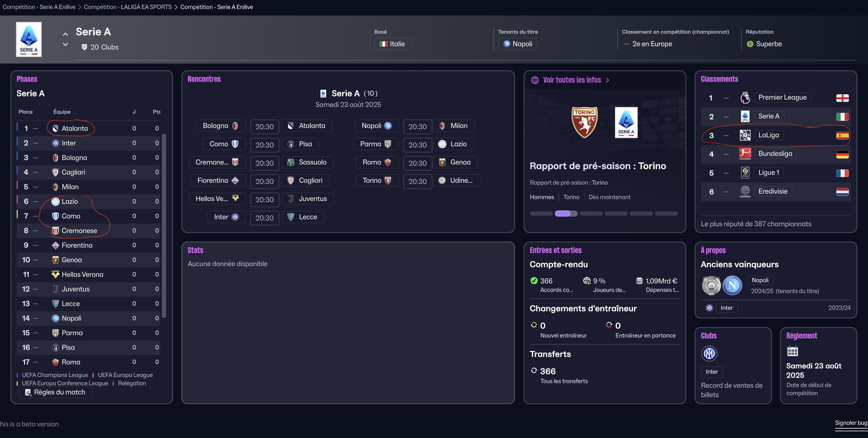Go to next competition with down chevron
Viewport: 868px width, 438px height.
coord(65,44)
